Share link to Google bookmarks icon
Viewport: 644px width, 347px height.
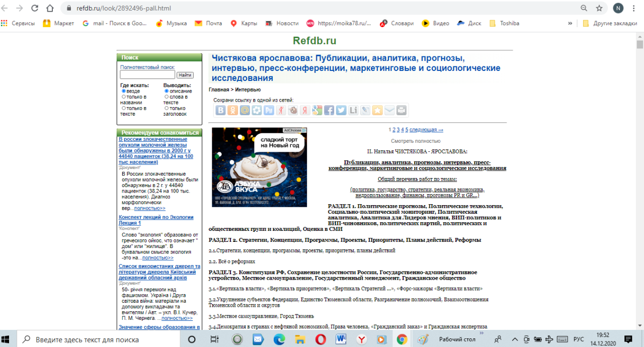[317, 110]
